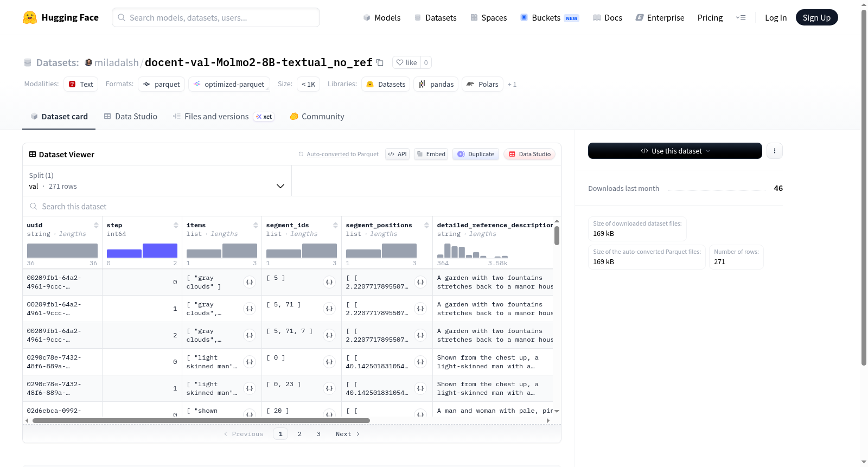Click Log In

tap(776, 18)
